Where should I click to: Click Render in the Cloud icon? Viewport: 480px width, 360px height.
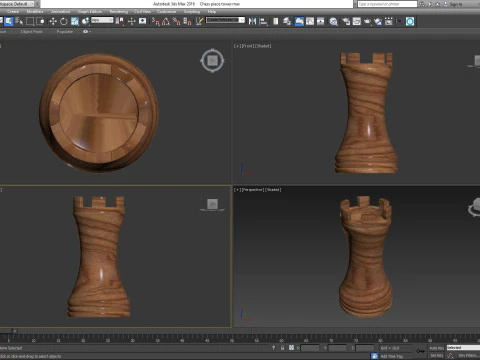(378, 21)
